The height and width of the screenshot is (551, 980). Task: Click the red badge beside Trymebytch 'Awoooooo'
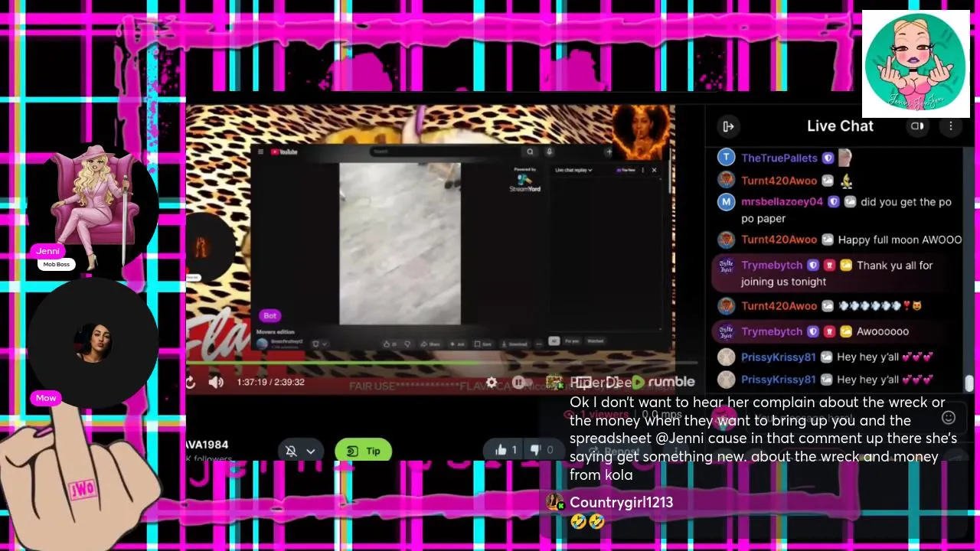tap(829, 331)
